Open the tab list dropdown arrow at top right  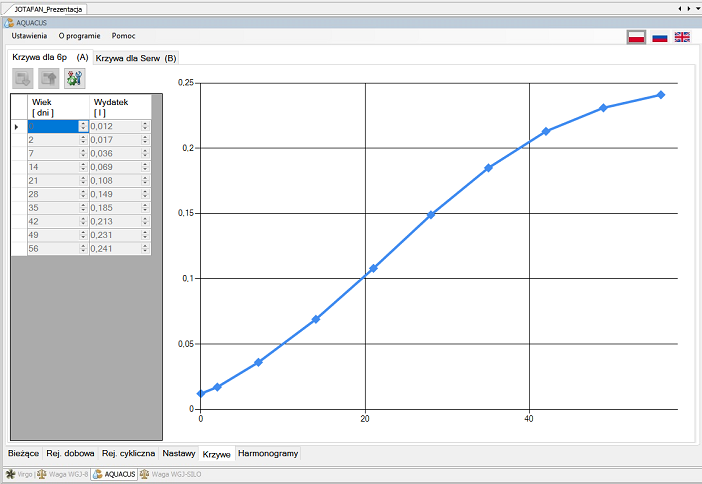(x=685, y=8)
